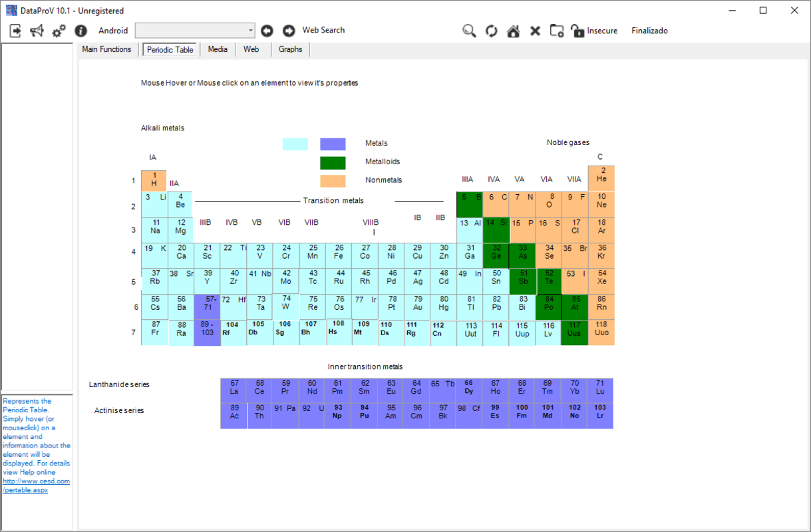Open the Main Functions tab

pyautogui.click(x=106, y=49)
